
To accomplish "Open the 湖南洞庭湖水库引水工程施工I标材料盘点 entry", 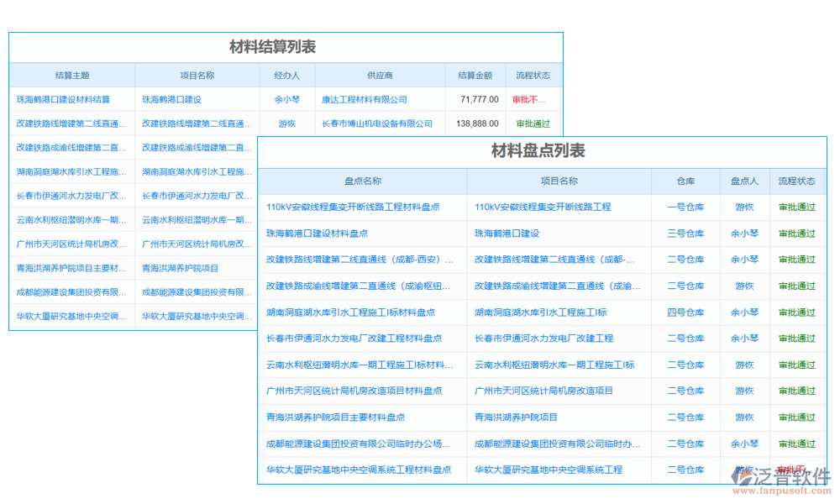I will coord(350,312).
